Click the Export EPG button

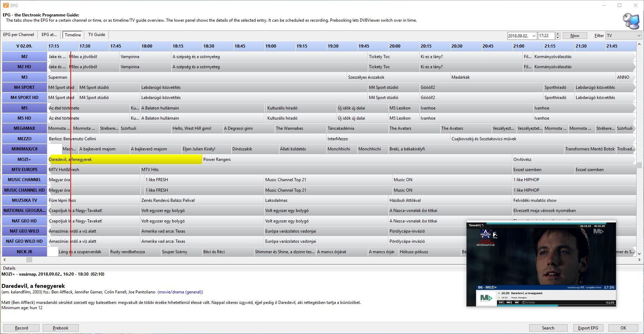pyautogui.click(x=588, y=328)
